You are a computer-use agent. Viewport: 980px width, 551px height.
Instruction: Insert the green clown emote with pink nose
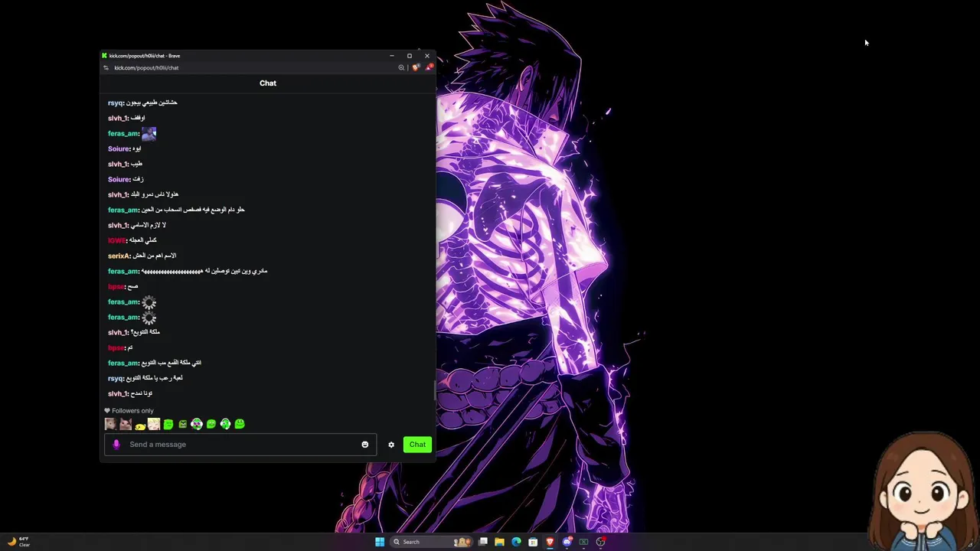pos(197,424)
